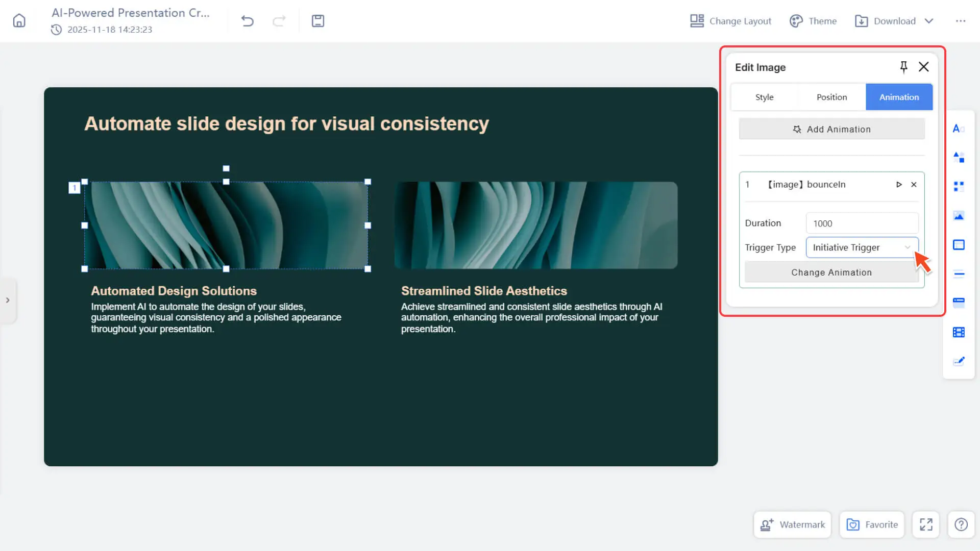Click the Change Animation button

pos(831,272)
